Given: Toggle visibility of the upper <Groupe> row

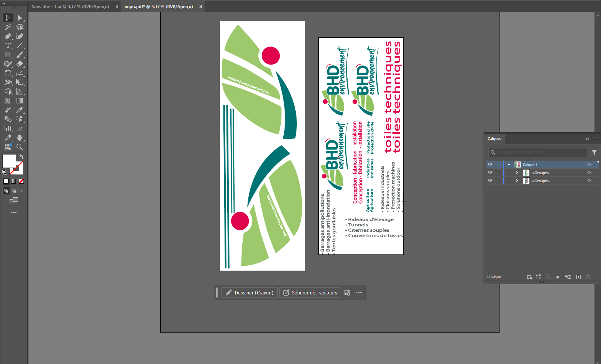Looking at the screenshot, I should 490,173.
